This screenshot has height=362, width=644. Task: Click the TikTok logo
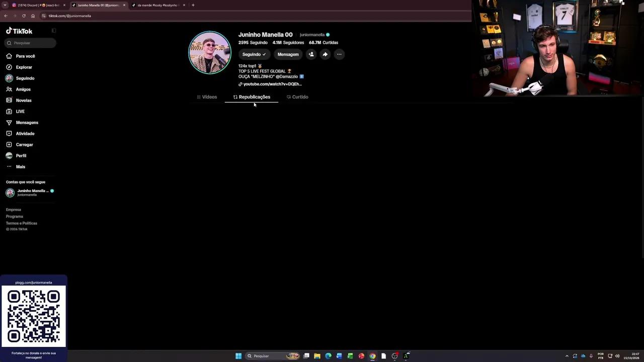[19, 31]
